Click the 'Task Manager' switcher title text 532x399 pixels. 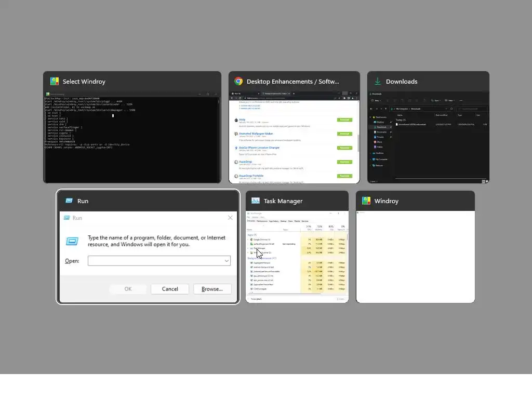283,201
